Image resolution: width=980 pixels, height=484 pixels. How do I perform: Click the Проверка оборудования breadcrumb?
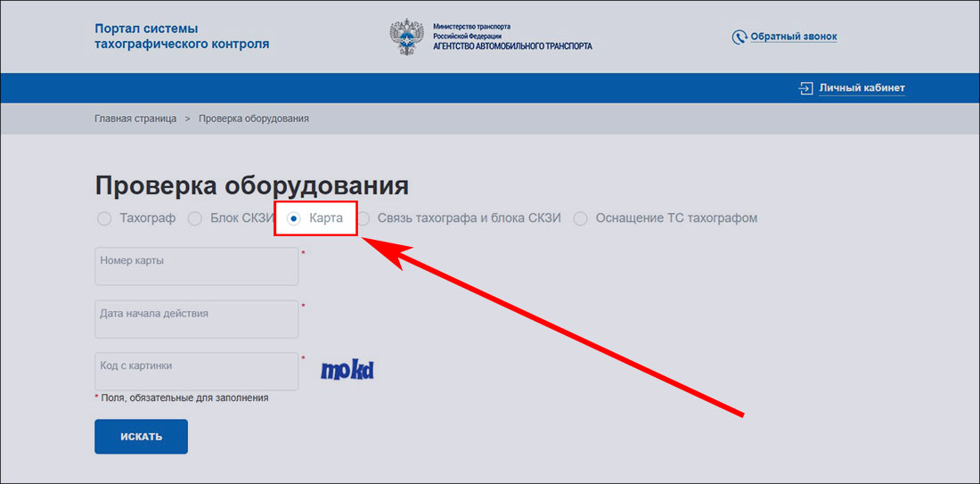pos(254,119)
